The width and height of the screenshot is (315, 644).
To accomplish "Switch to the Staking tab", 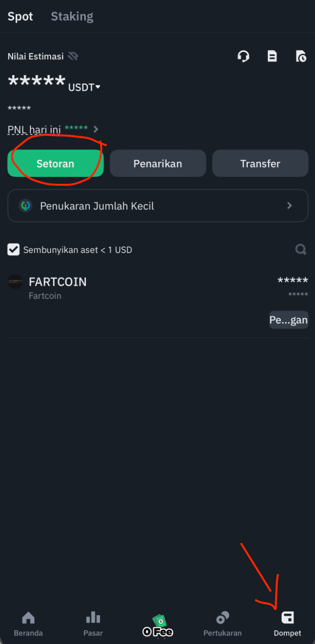I will (72, 16).
